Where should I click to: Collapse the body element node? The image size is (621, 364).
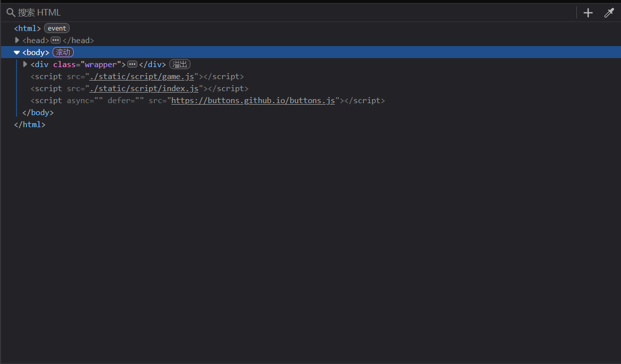pyautogui.click(x=17, y=53)
